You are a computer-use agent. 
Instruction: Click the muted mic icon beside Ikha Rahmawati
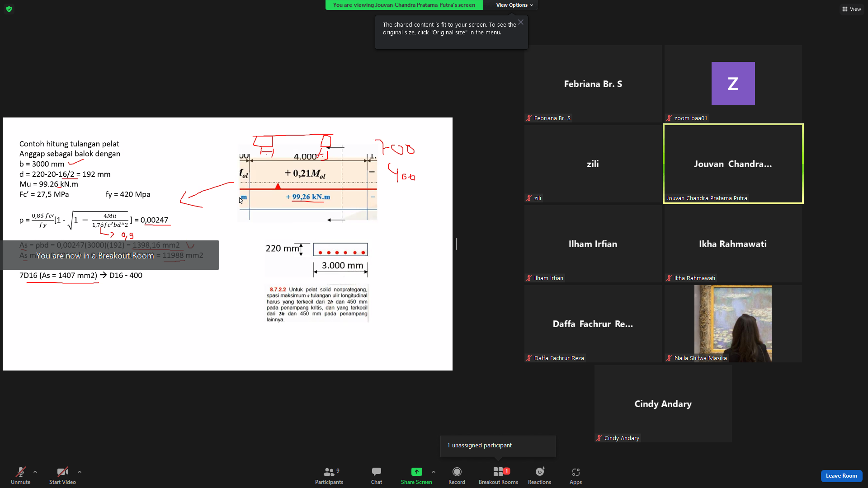tap(669, 278)
